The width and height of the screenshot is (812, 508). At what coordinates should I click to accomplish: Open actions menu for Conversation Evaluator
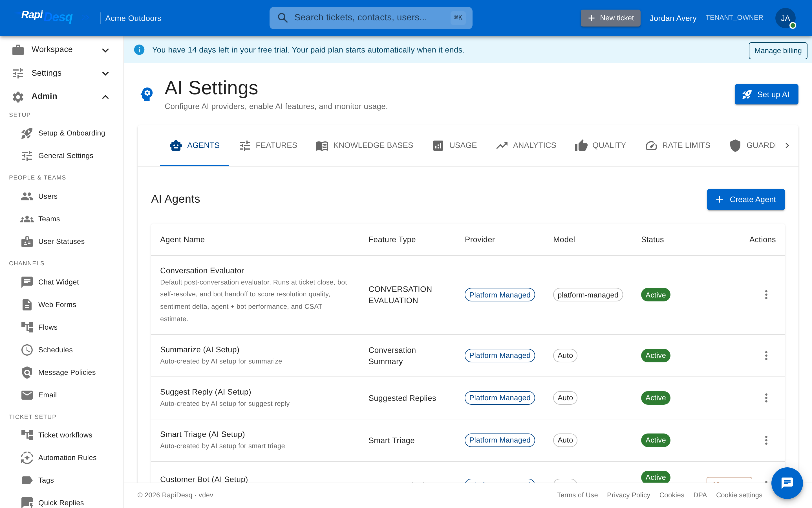(x=766, y=295)
